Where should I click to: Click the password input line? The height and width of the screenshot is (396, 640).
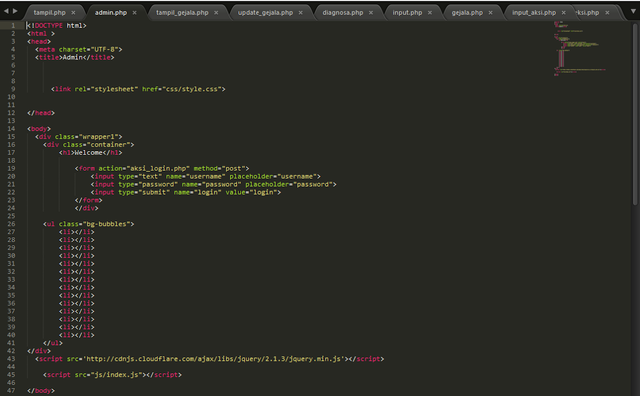pyautogui.click(x=213, y=185)
